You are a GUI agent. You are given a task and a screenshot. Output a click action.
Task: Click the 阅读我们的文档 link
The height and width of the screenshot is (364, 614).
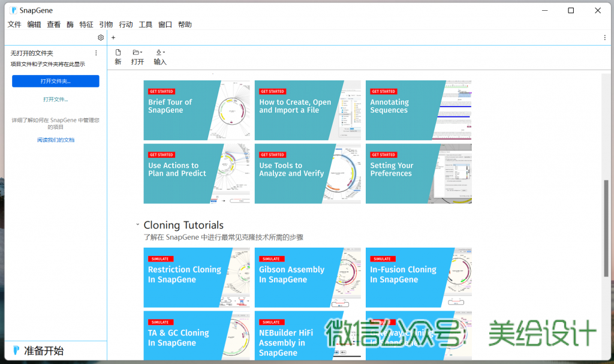tap(56, 140)
